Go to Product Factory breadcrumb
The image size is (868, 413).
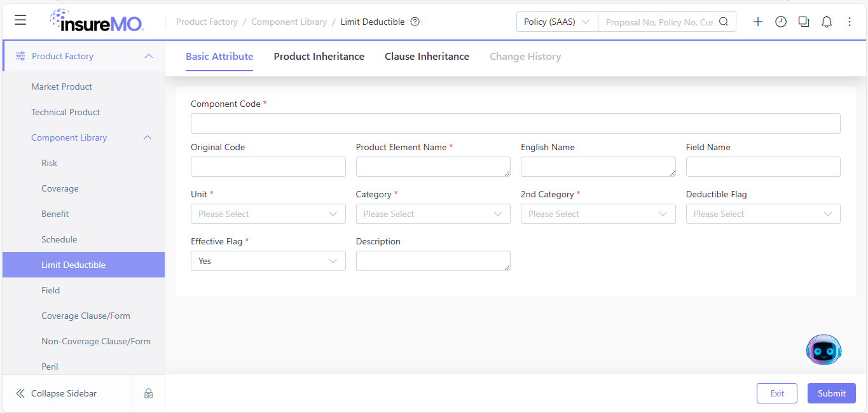tap(207, 22)
